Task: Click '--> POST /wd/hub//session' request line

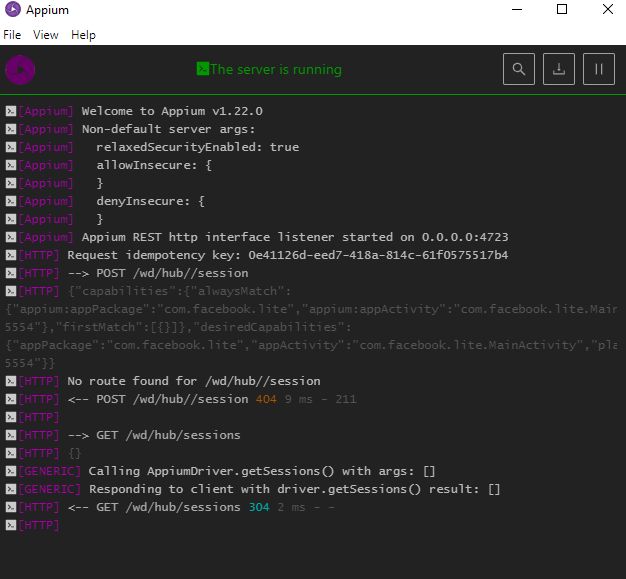Action: click(158, 273)
